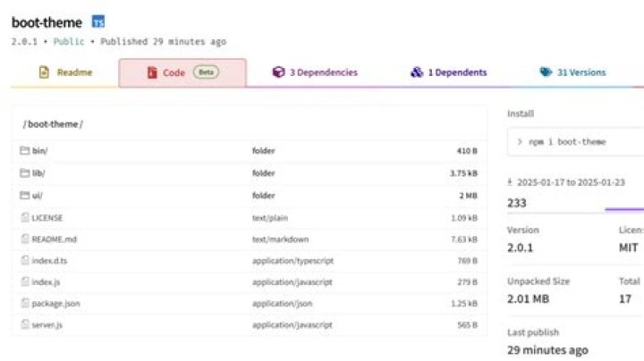
Task: Click the Version value 2.0.1 in sidebar
Action: [520, 248]
